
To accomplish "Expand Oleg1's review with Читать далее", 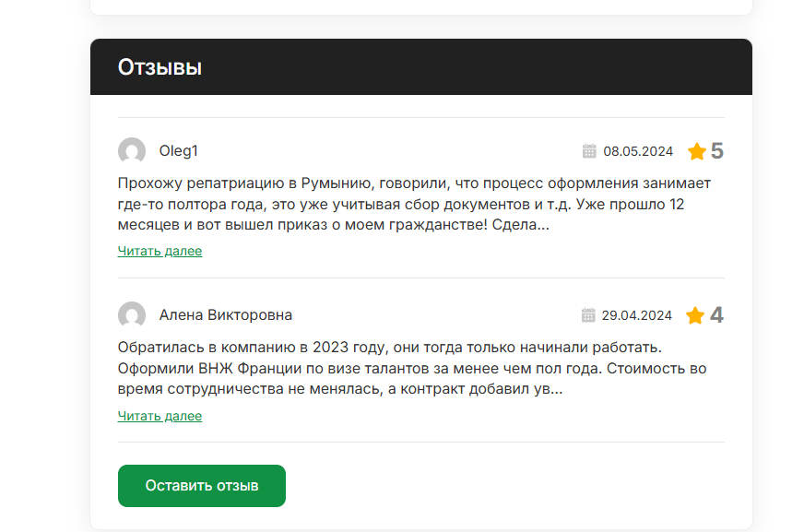I will [160, 251].
